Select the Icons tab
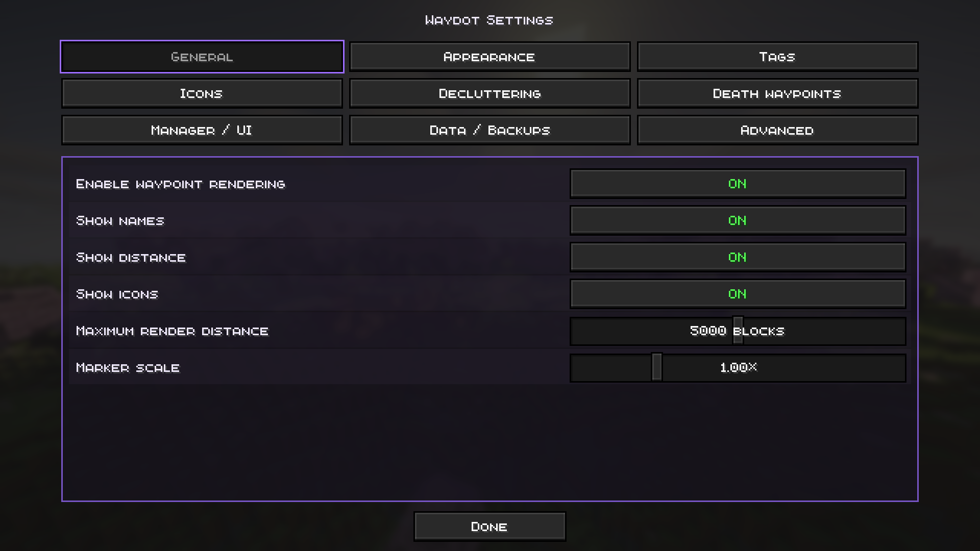Screen dimensions: 980x551 point(202,93)
